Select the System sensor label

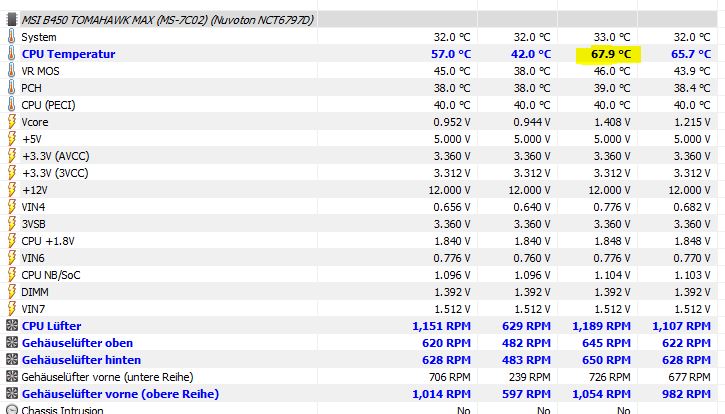pyautogui.click(x=39, y=37)
